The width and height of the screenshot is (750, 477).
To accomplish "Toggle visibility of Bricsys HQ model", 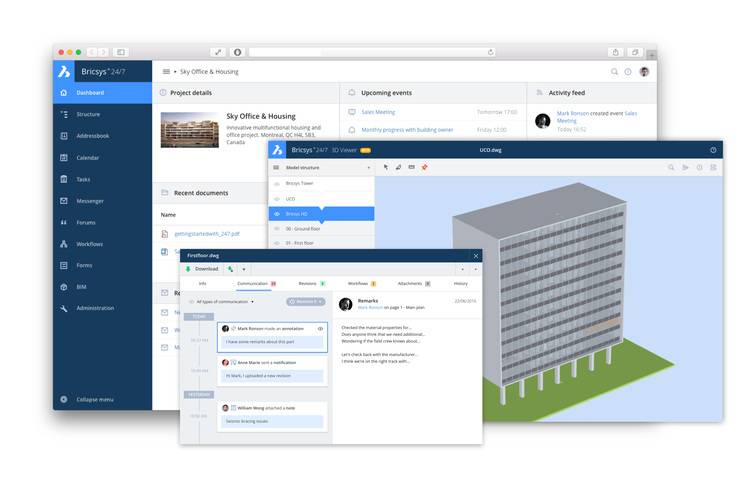I will [x=277, y=214].
